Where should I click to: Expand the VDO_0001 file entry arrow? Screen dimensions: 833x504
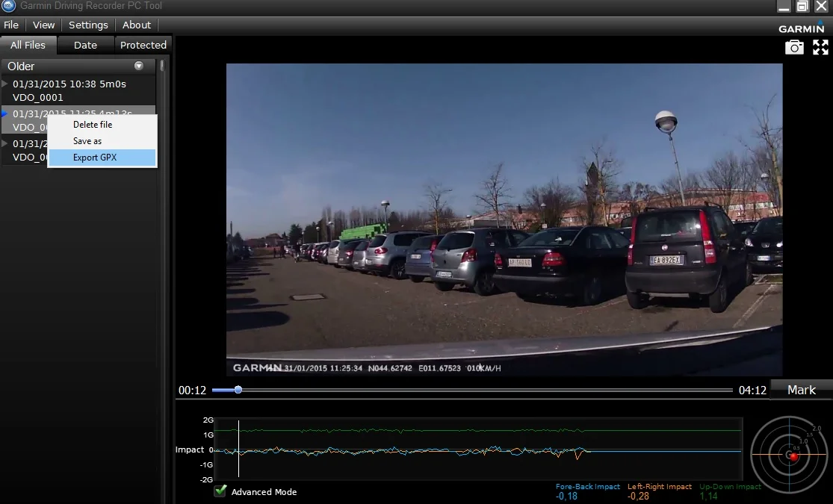[5, 84]
